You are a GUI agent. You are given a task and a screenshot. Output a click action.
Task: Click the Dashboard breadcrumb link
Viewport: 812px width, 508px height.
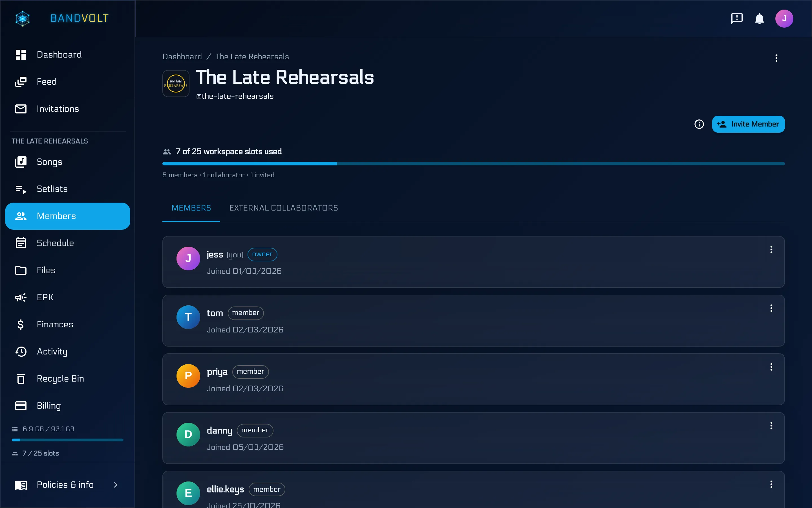click(x=182, y=57)
